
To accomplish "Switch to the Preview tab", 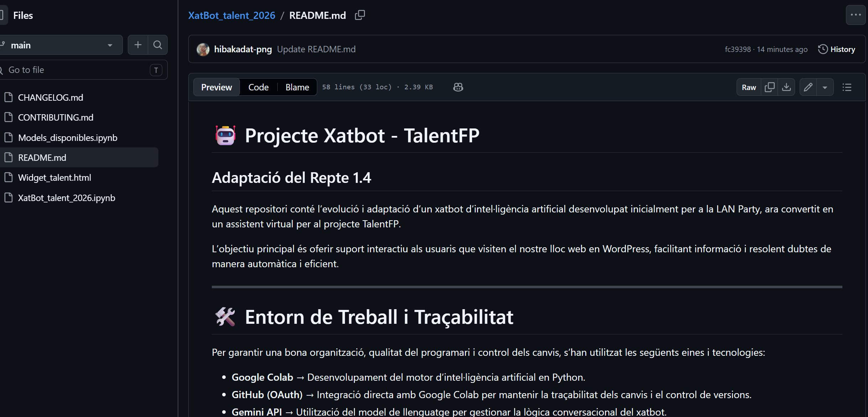I will pos(216,87).
